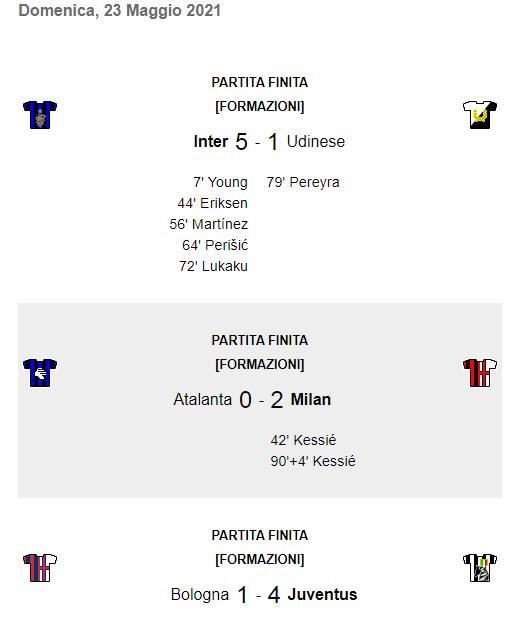The image size is (515, 623).
Task: Click the Inter blue-black jersey icon
Action: (x=40, y=115)
